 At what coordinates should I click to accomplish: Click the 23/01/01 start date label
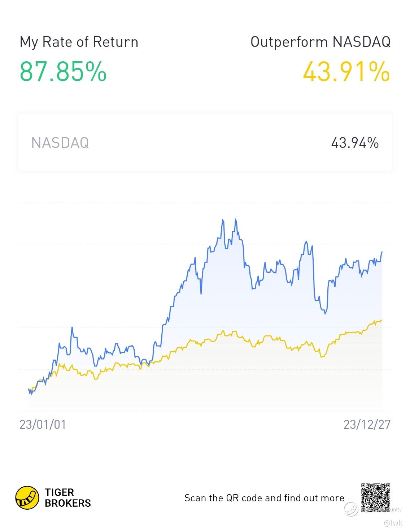[x=43, y=424]
